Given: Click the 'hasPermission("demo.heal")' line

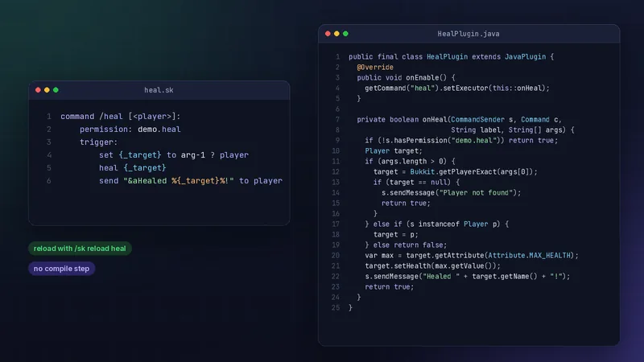Looking at the screenshot, I should pos(461,140).
